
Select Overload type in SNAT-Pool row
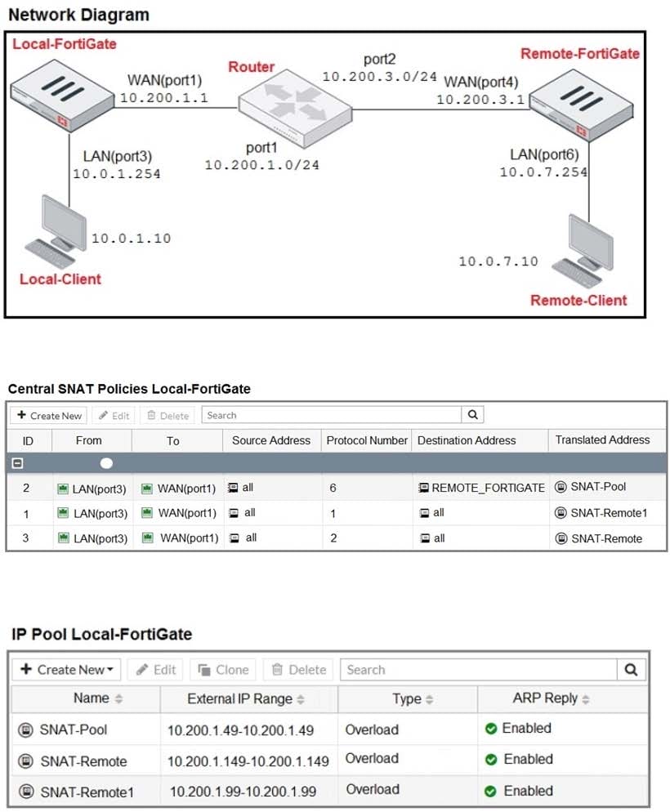click(x=372, y=729)
